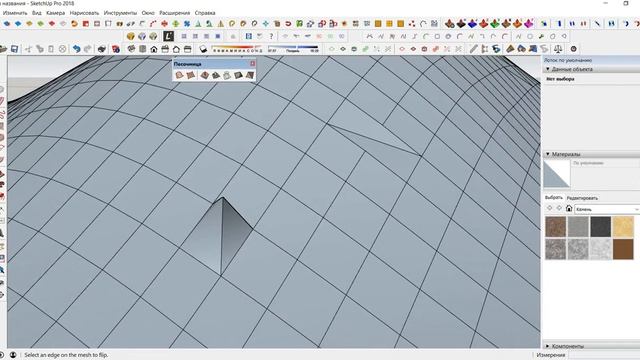Select the Drape sandbox tool
This screenshot has height=360, width=640.
point(227,75)
